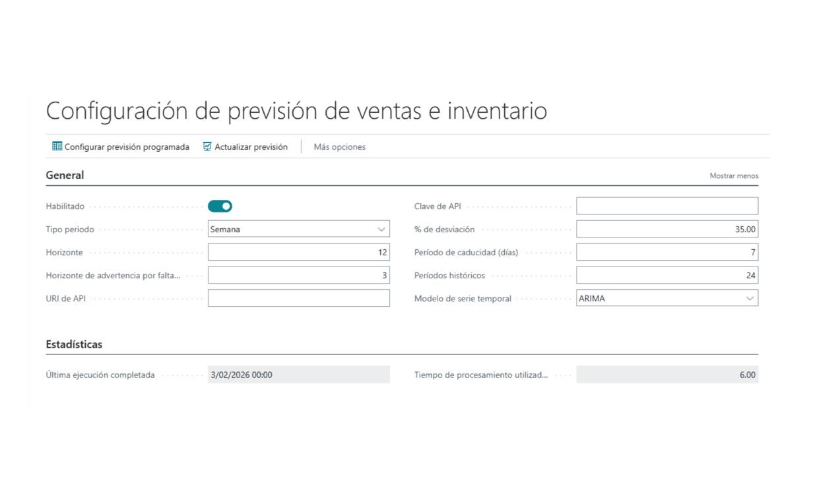Image resolution: width=813 pixels, height=504 pixels.
Task: Click the Última ejecución completada date field
Action: click(x=298, y=375)
